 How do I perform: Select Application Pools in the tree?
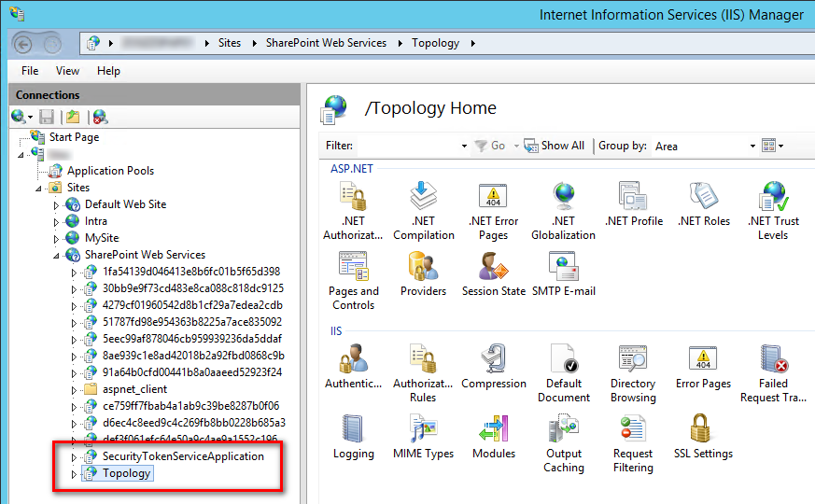click(x=110, y=171)
